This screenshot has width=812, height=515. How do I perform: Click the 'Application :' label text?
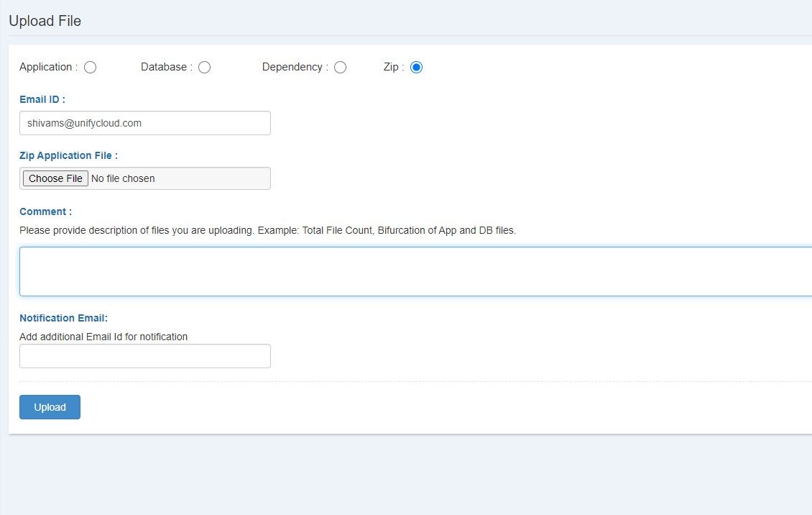pyautogui.click(x=49, y=67)
